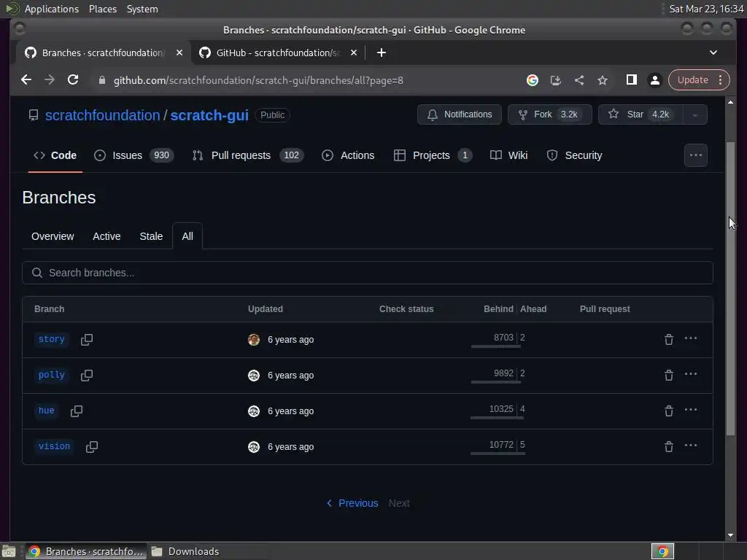Open the Notifications button
The height and width of the screenshot is (560, 747).
click(460, 114)
